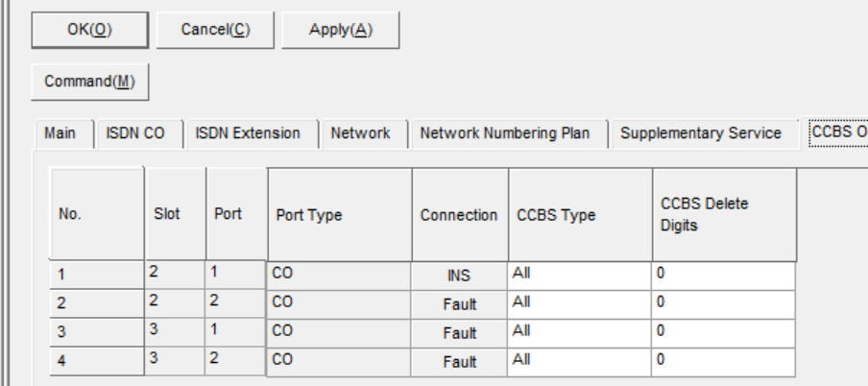868x386 pixels.
Task: Open the Command(M) button
Action: [89, 82]
